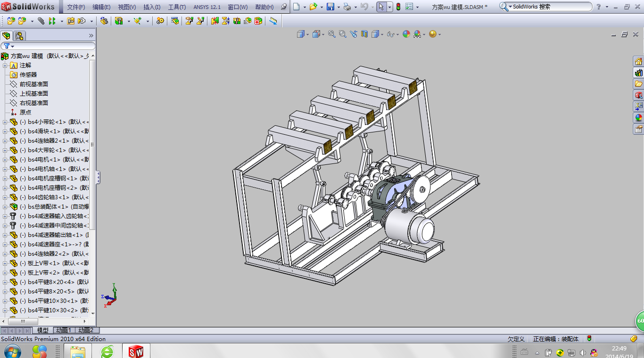644x358 pixels.
Task: Select the Zoom to Fit tool
Action: 332,34
